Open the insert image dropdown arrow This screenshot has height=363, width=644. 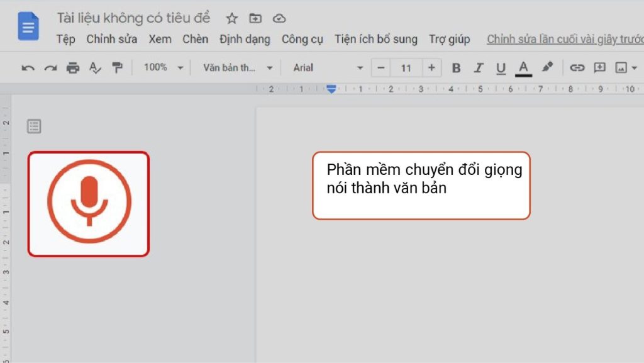(x=635, y=68)
